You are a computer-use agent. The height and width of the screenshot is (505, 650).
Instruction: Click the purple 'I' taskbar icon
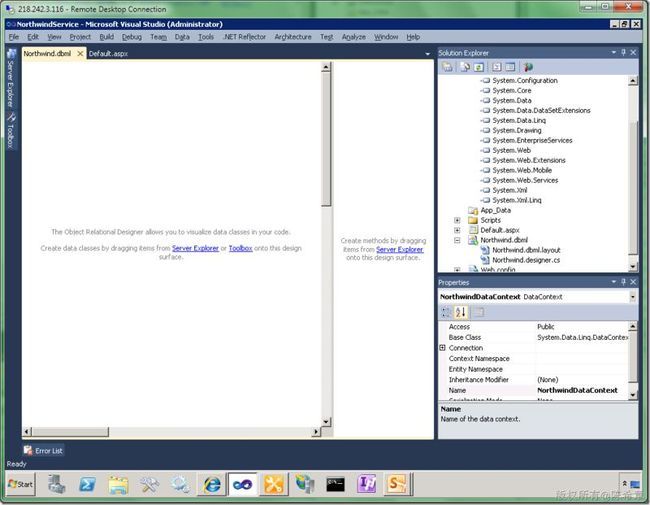pos(367,484)
